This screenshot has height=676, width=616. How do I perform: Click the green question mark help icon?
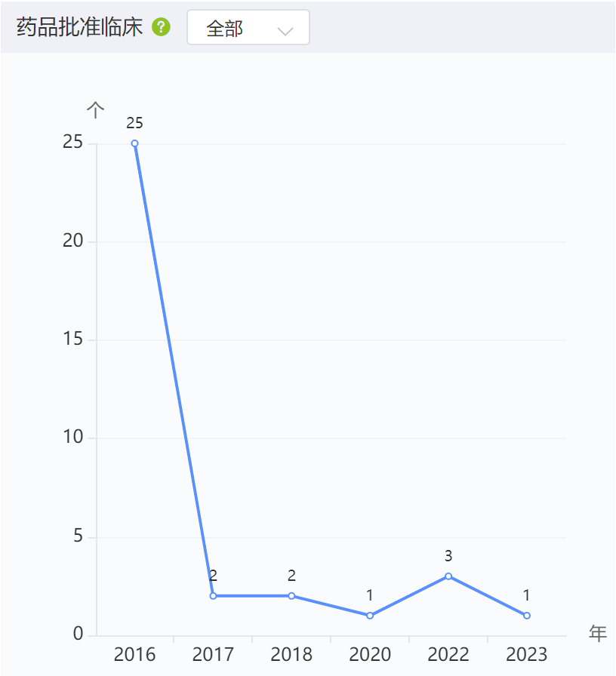(x=161, y=27)
